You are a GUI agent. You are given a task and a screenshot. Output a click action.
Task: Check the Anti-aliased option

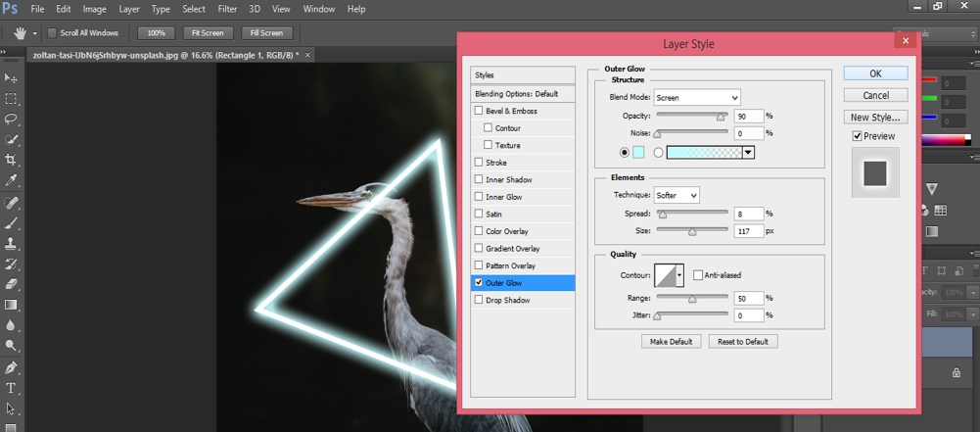pos(698,275)
